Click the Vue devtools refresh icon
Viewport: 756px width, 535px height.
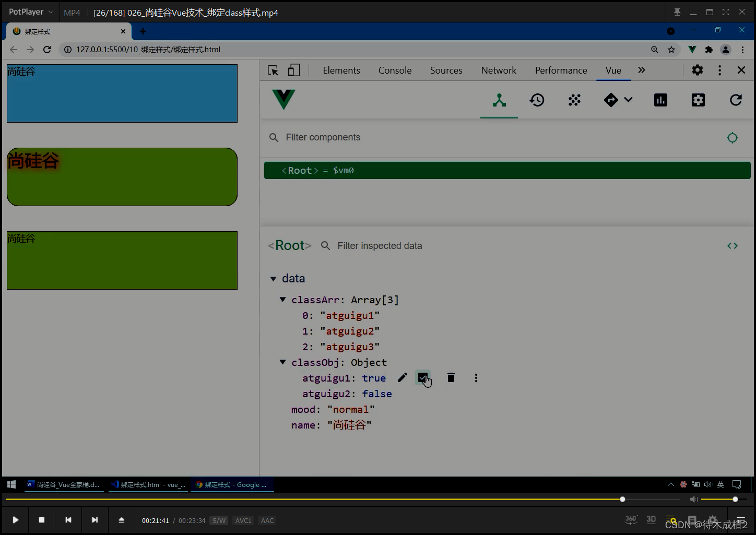tap(736, 100)
